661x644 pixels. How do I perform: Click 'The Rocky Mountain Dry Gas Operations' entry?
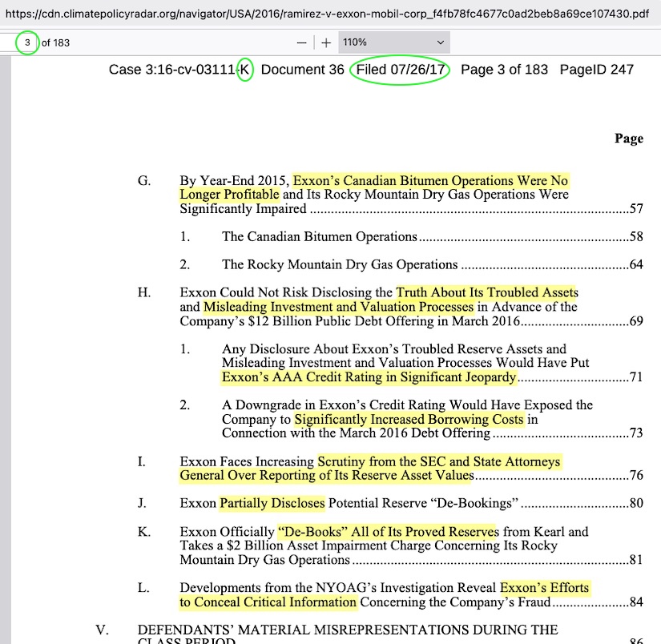point(340,265)
